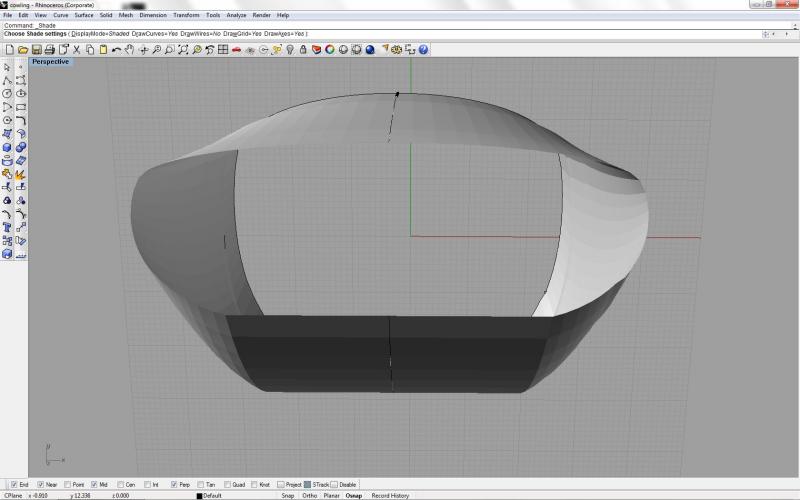Save the model with the disk icon
800x500 pixels.
coord(36,49)
